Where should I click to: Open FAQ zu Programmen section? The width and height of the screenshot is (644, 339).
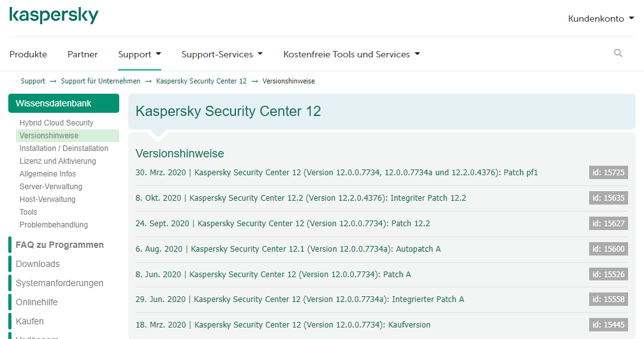59,245
